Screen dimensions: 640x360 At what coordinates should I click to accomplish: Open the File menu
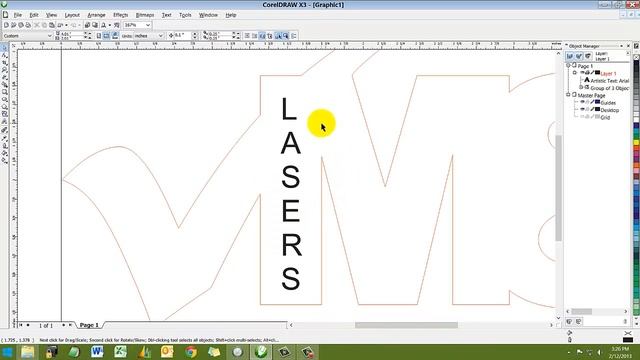coord(18,15)
